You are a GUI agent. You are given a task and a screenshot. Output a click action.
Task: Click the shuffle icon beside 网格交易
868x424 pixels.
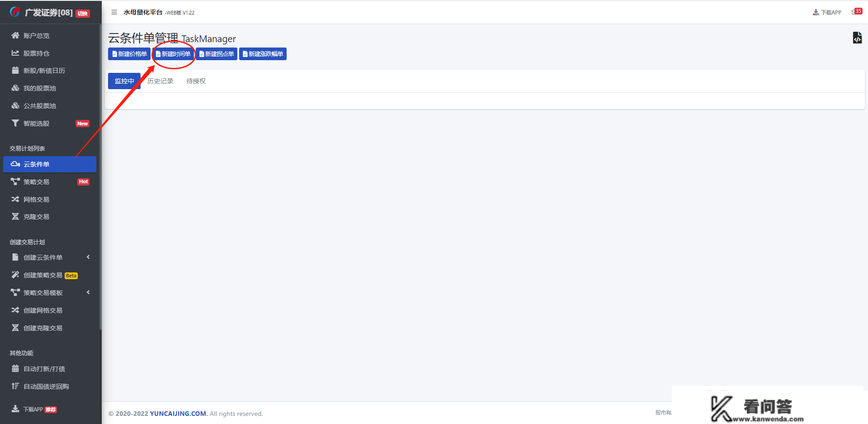click(x=15, y=199)
